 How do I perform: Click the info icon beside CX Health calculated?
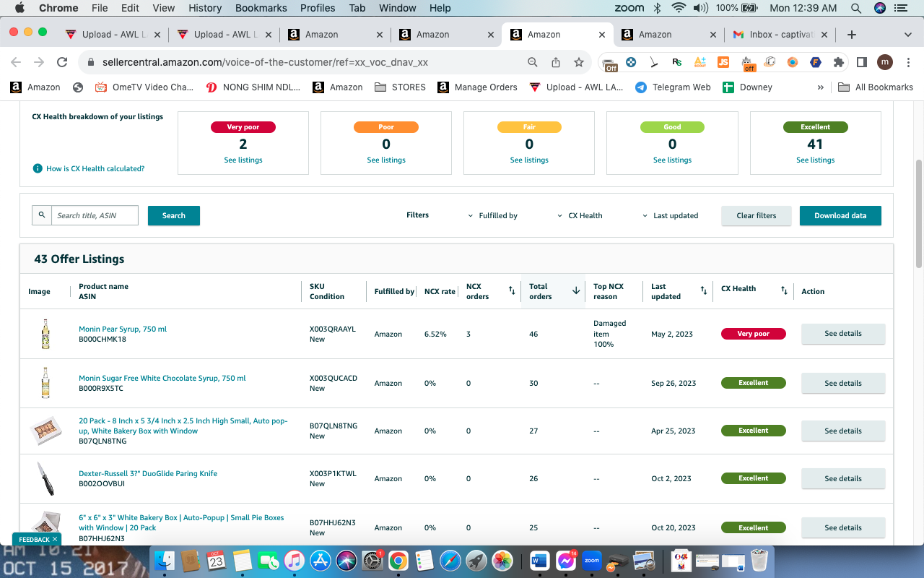[x=38, y=168]
